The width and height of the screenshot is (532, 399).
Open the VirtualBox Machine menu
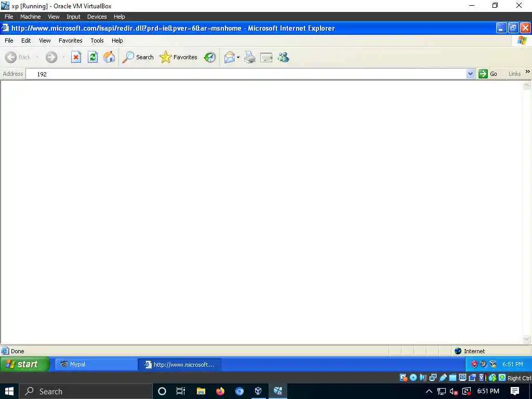point(30,17)
